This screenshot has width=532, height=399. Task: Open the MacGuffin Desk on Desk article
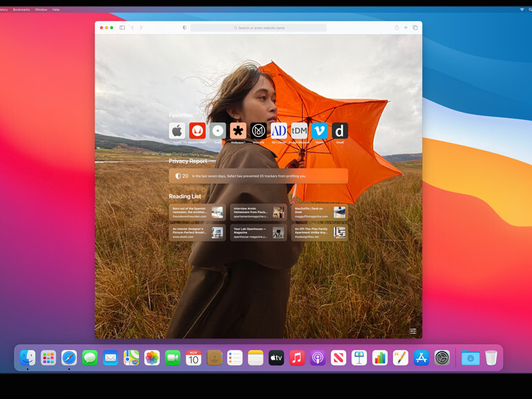tap(319, 212)
